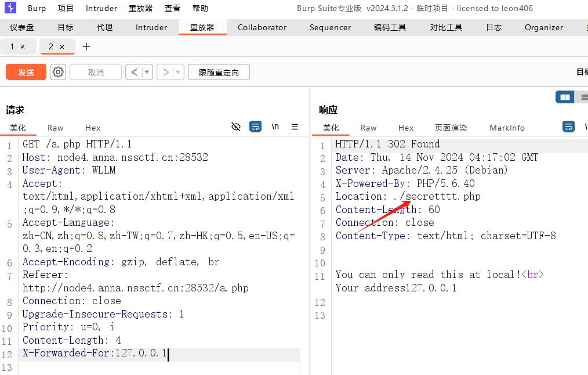Switch to the 日志 tab
588x375 pixels.
(494, 27)
